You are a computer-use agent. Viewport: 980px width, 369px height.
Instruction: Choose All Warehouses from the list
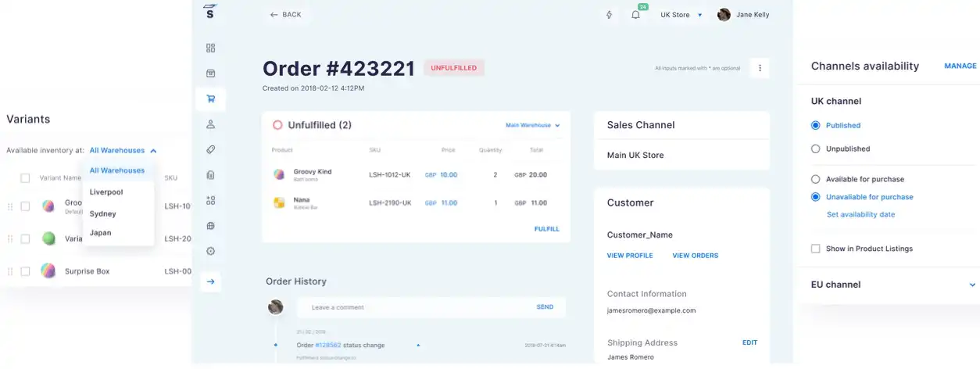(x=117, y=170)
